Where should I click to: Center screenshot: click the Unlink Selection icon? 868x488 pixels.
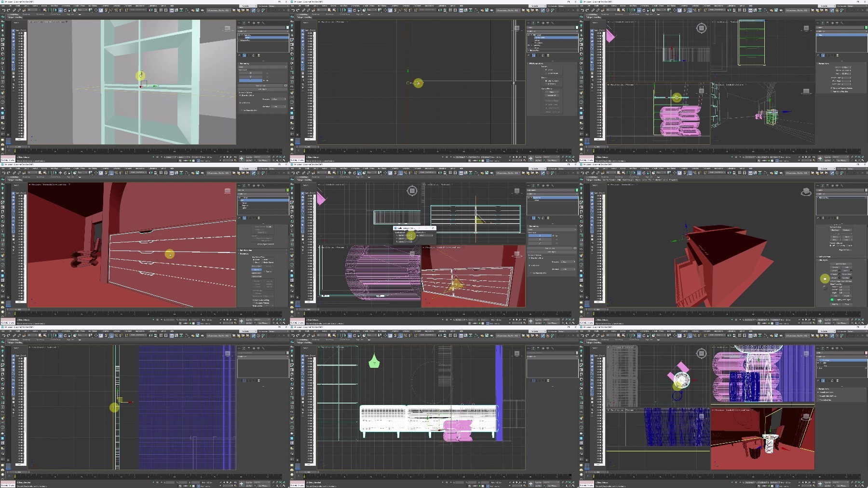[308, 173]
